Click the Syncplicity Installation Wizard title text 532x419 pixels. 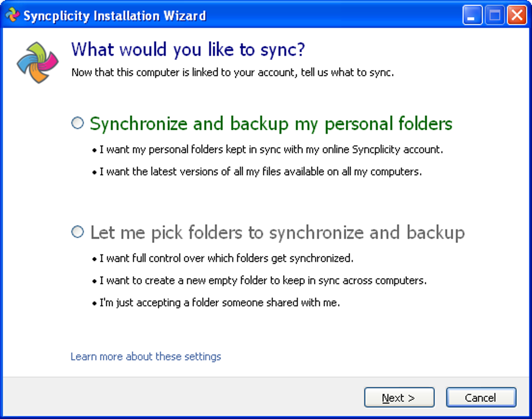(115, 16)
